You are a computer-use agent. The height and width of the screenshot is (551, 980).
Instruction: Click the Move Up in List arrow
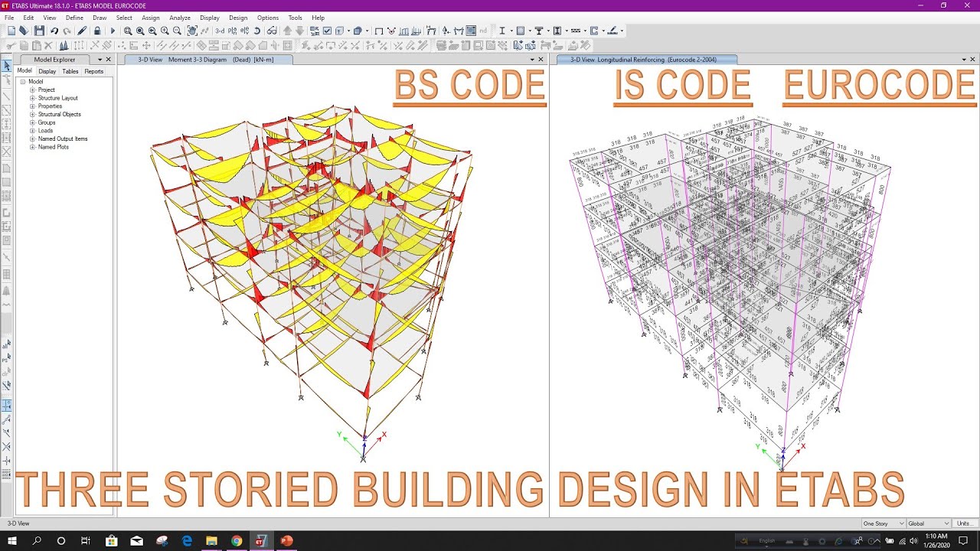coord(288,31)
